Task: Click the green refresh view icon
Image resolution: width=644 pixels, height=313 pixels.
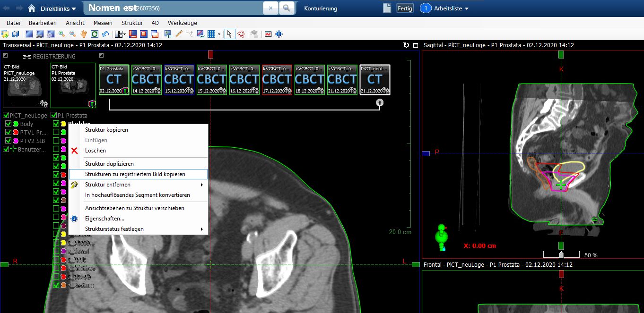Action: click(x=95, y=34)
